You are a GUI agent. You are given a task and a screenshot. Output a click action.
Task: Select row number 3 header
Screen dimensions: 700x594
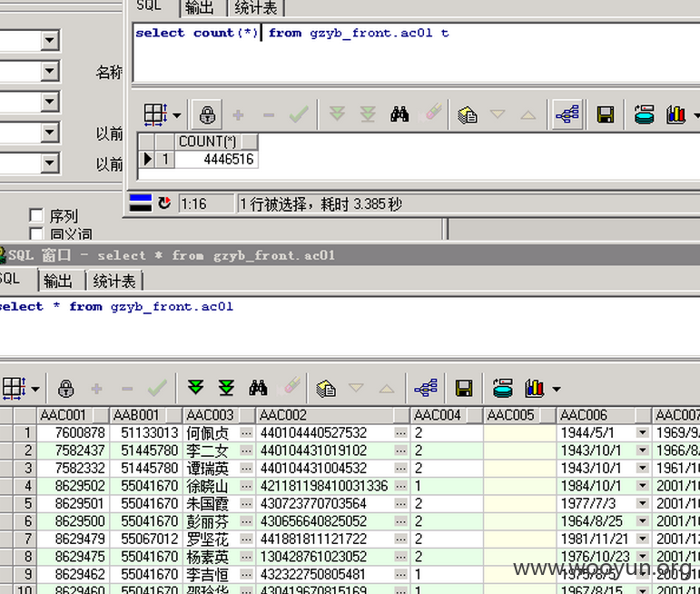(x=25, y=468)
